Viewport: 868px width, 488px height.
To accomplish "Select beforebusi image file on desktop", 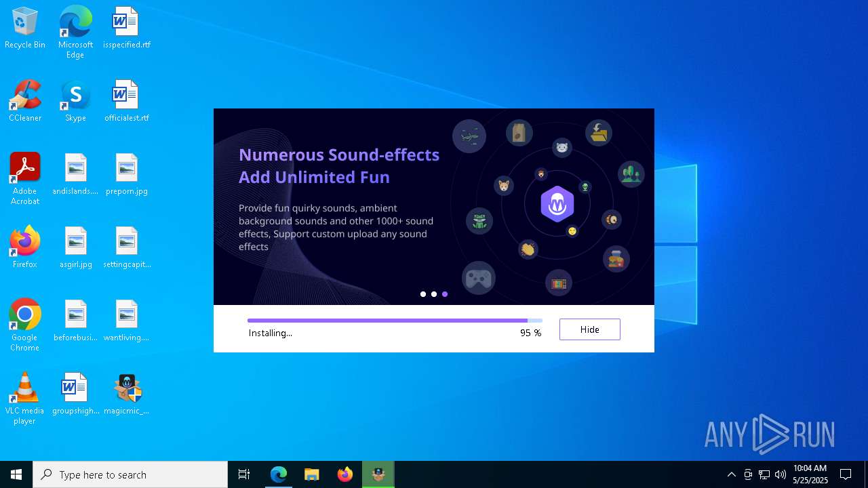I will [x=76, y=321].
